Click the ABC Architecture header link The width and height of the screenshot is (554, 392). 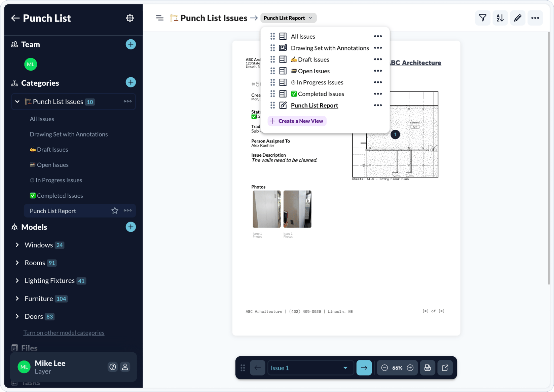415,63
